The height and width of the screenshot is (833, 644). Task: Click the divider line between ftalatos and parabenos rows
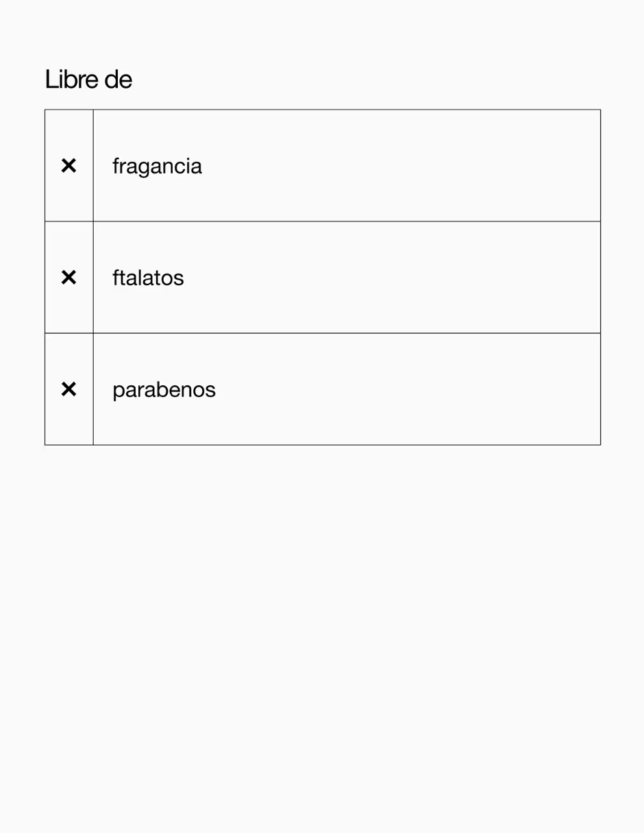pyautogui.click(x=323, y=333)
